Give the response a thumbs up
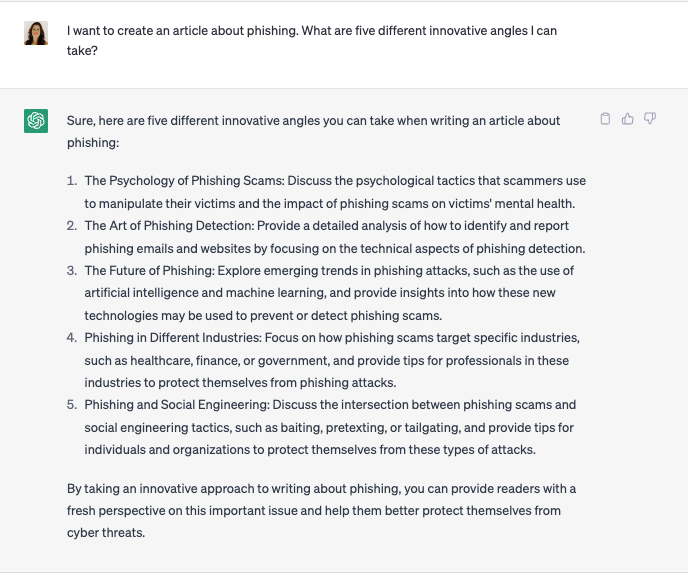This screenshot has width=688, height=576. pyautogui.click(x=628, y=119)
